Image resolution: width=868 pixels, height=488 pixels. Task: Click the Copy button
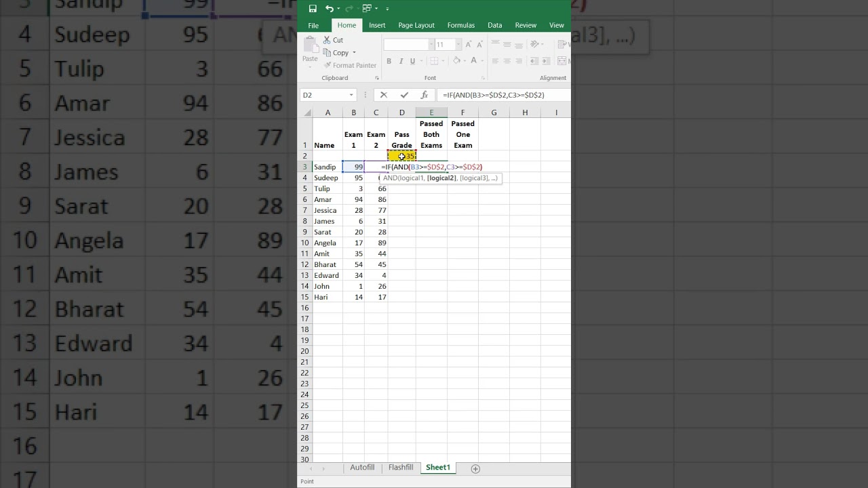pyautogui.click(x=336, y=53)
